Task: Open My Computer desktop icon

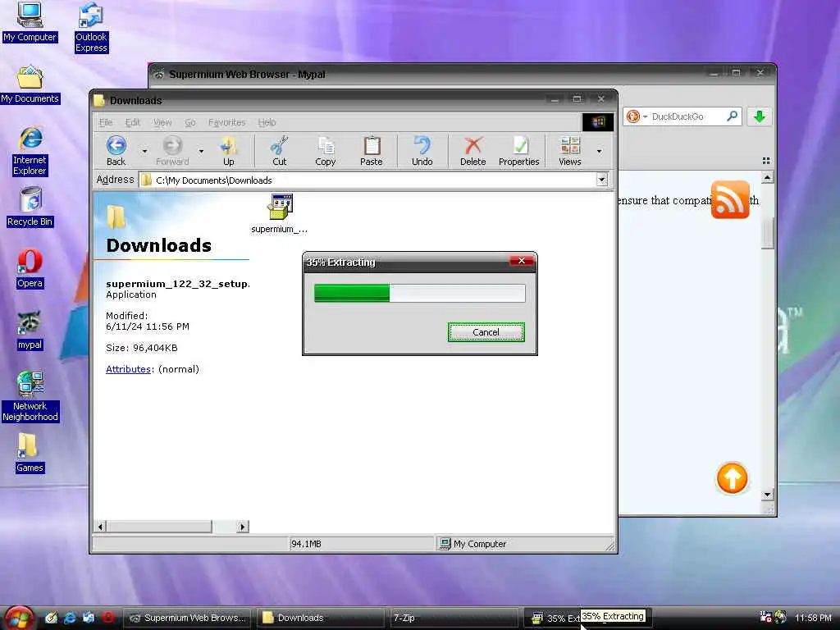Action: tap(30, 21)
